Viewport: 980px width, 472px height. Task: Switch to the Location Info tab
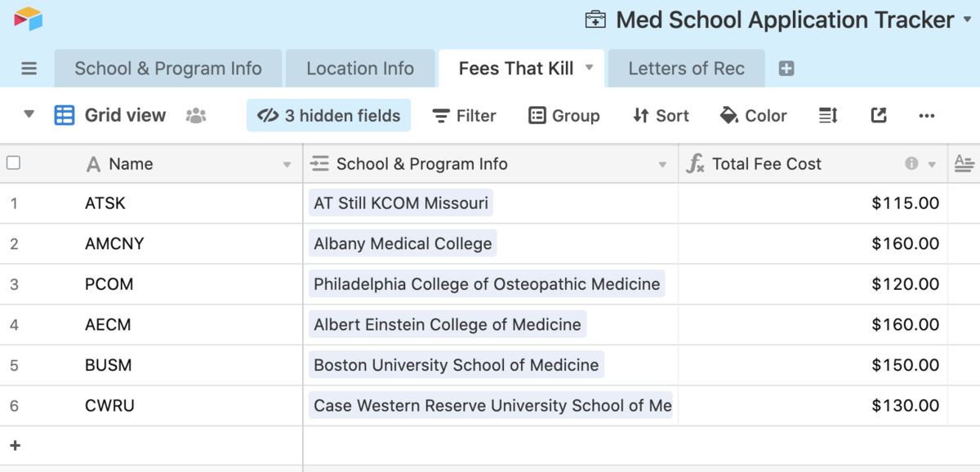tap(360, 69)
